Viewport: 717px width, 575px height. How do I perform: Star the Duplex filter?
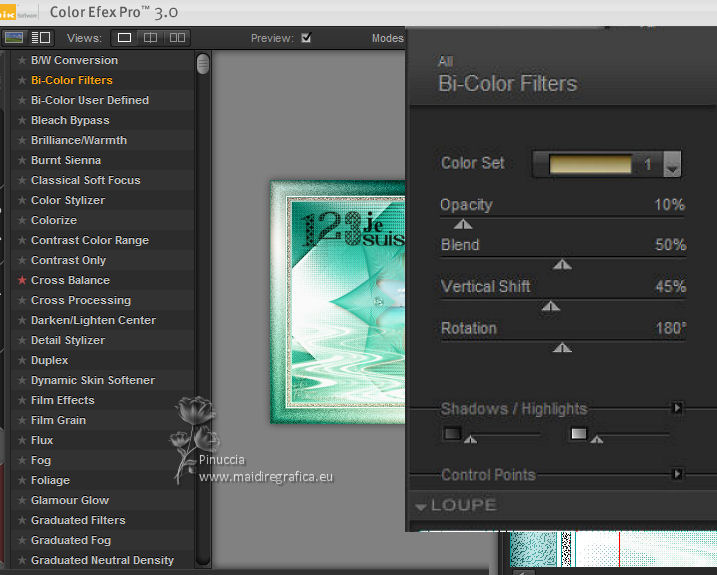21,360
